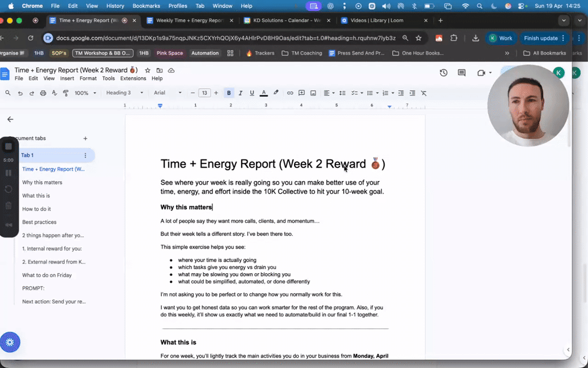Click the spelling and grammar check icon
The image size is (588, 368).
[x=55, y=93]
